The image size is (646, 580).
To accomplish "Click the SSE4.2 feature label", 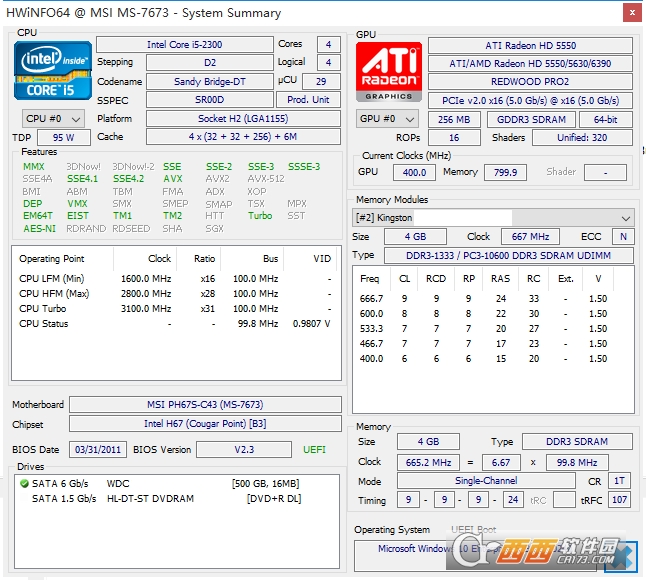I will tap(129, 179).
